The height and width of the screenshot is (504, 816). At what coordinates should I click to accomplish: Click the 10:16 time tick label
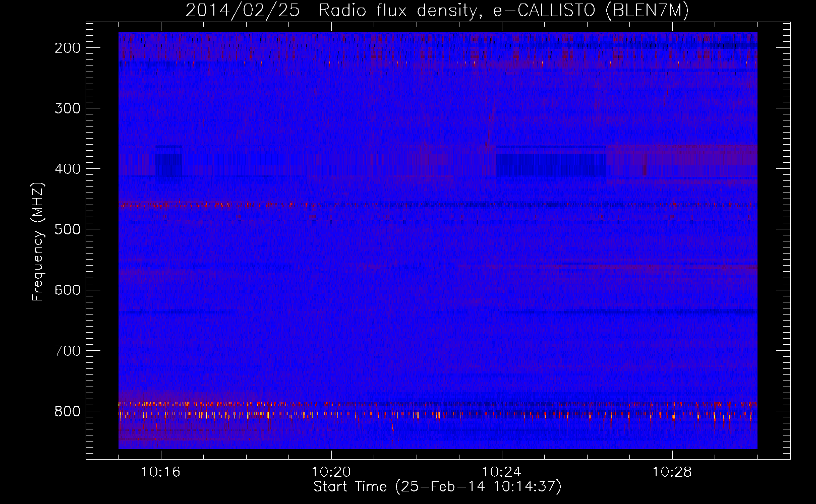161,472
